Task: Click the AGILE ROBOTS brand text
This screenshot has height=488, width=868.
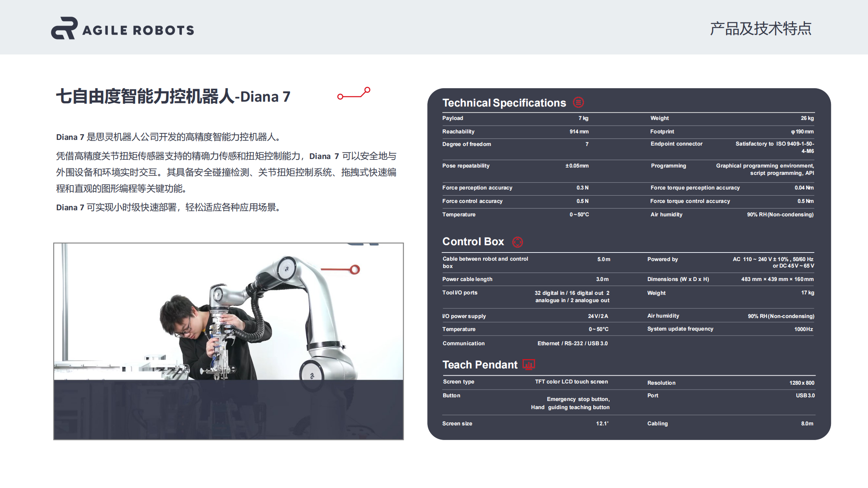Action: (138, 30)
